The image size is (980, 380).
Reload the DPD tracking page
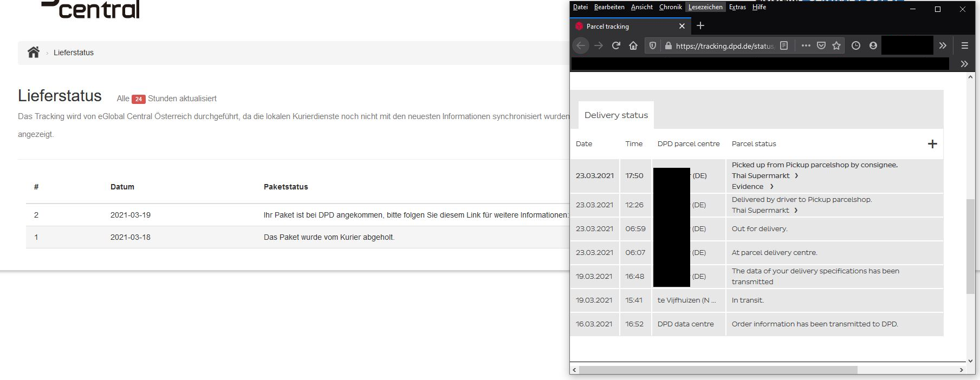click(616, 45)
